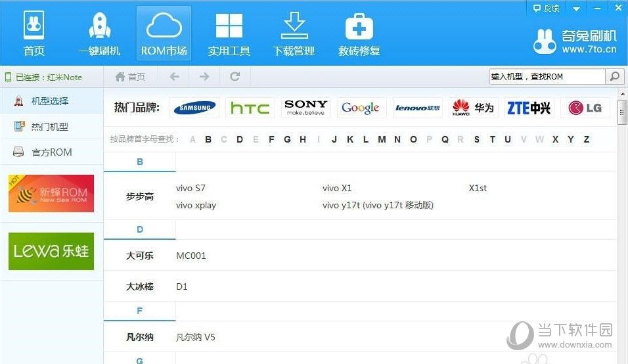The width and height of the screenshot is (628, 364).
Task: Choose the Google brand logo
Action: point(362,108)
